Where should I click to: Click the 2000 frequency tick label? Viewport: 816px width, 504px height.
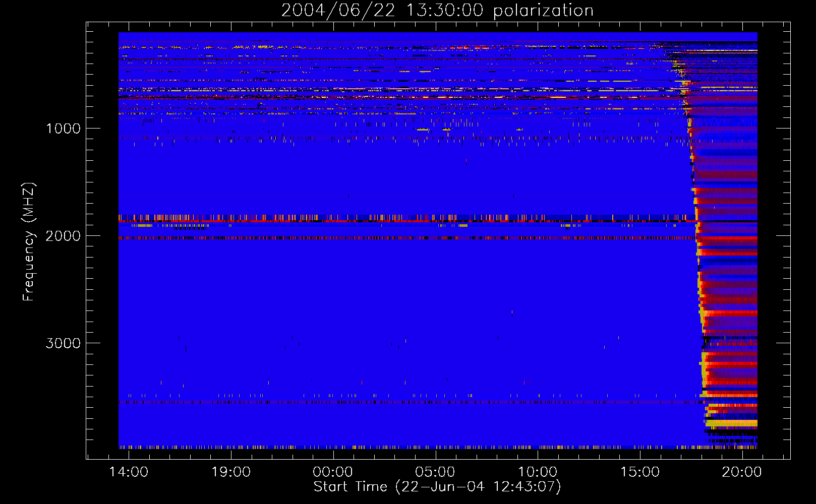click(63, 236)
